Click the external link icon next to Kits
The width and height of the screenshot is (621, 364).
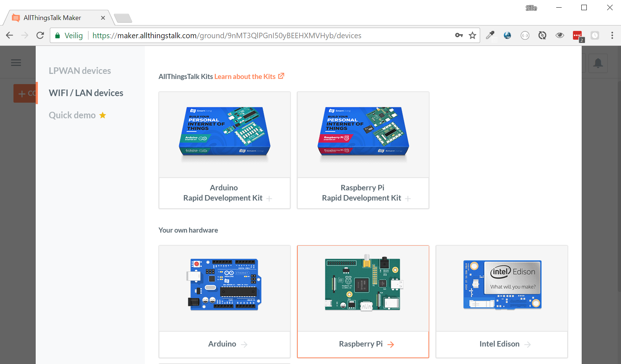(x=281, y=76)
